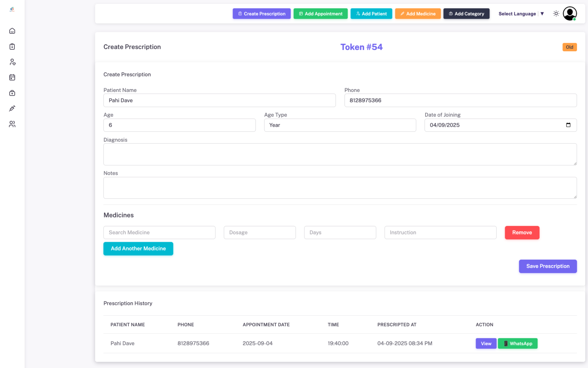Image resolution: width=588 pixels, height=368 pixels.
Task: Click the Search Medicine input field
Action: [159, 232]
